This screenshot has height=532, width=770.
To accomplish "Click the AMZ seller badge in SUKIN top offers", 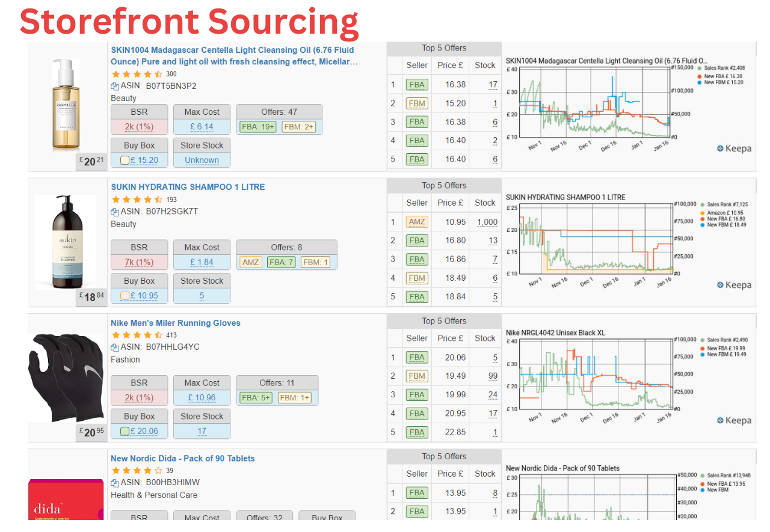I will pos(417,222).
